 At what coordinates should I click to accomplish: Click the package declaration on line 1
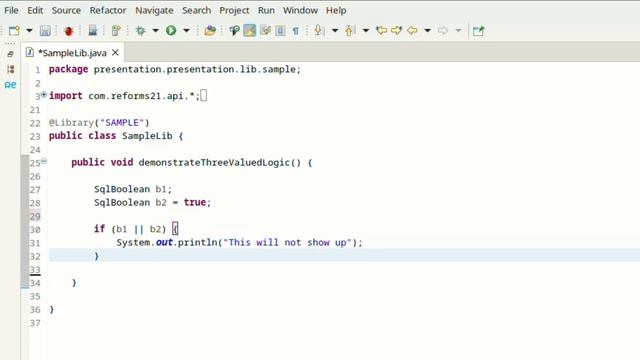pos(175,69)
